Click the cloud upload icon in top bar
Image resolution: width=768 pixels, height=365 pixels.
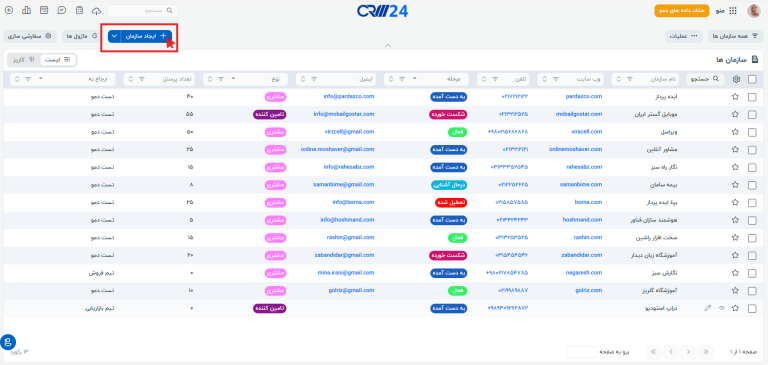click(96, 11)
